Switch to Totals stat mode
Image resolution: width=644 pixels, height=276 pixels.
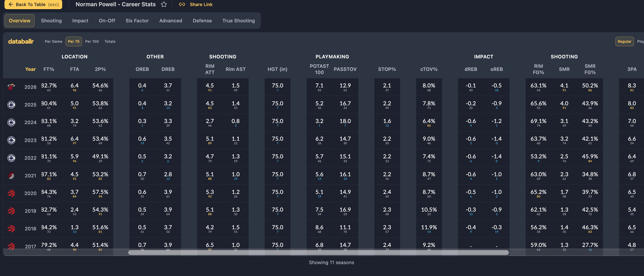click(x=110, y=41)
